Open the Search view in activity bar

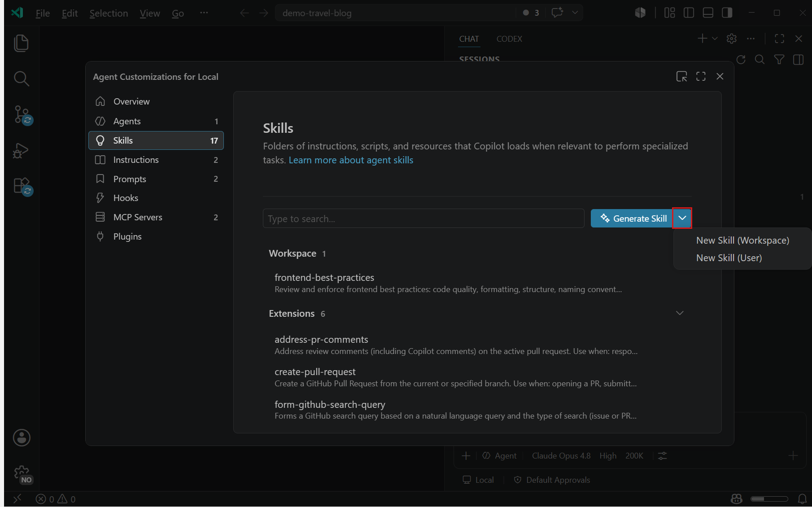tap(21, 79)
